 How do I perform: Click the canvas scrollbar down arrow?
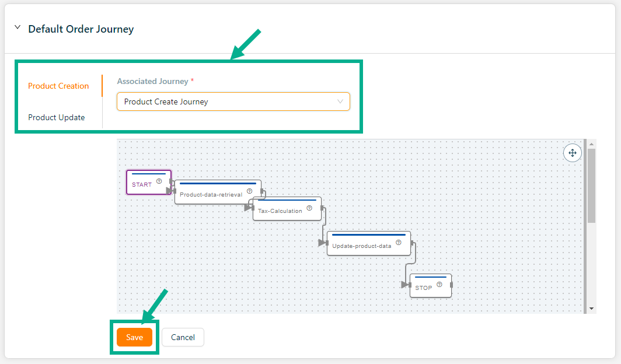(591, 308)
